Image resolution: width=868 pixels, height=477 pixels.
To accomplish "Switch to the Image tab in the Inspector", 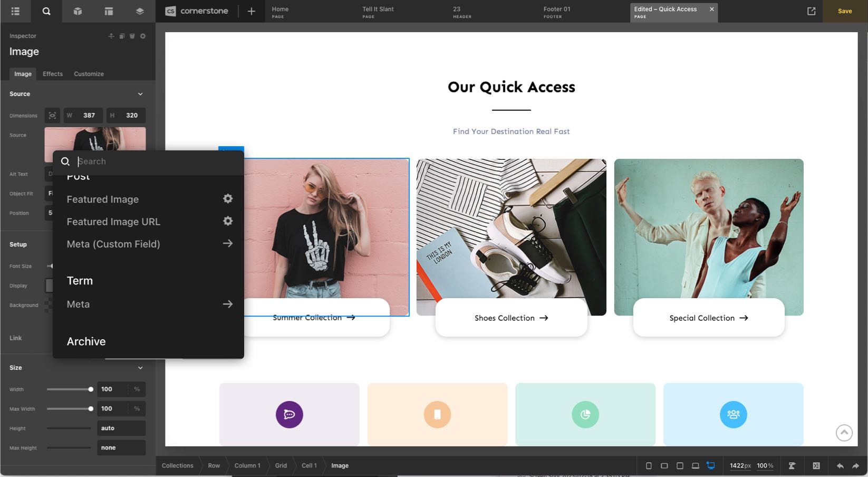I will pyautogui.click(x=23, y=74).
